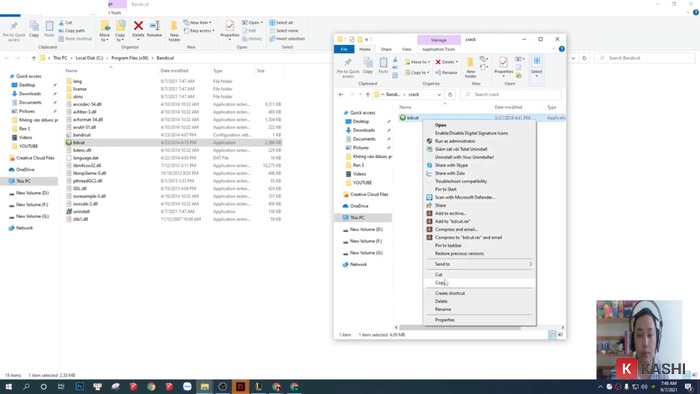Click Chrome icon on taskbar

151,387
